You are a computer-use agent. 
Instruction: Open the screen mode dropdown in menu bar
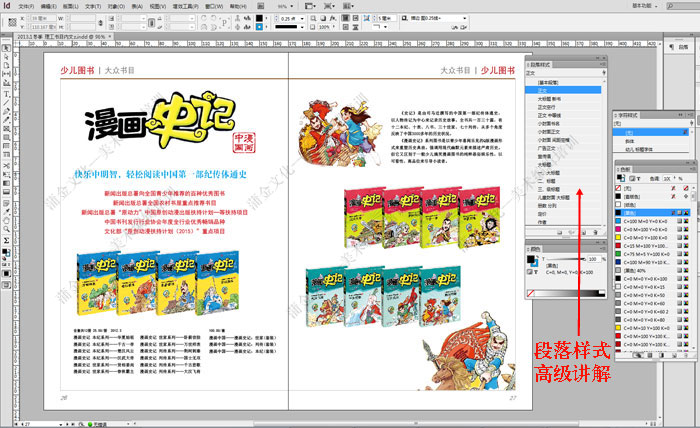[329, 6]
